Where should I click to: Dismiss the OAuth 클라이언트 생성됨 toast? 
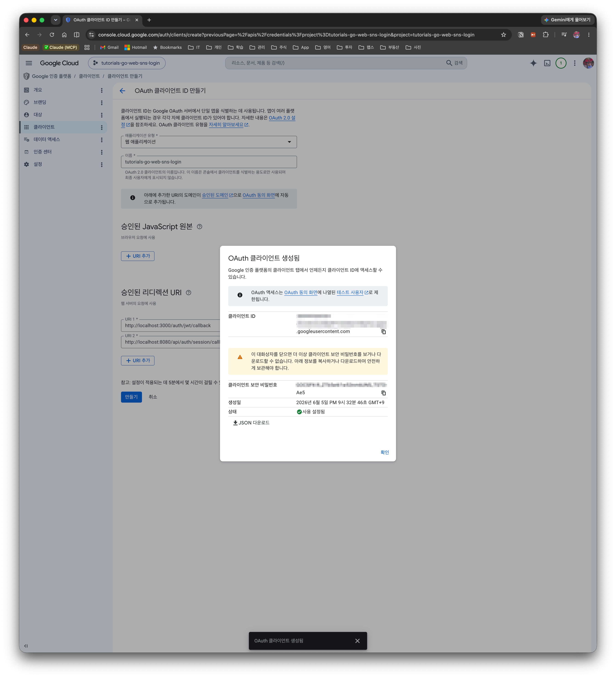click(357, 641)
